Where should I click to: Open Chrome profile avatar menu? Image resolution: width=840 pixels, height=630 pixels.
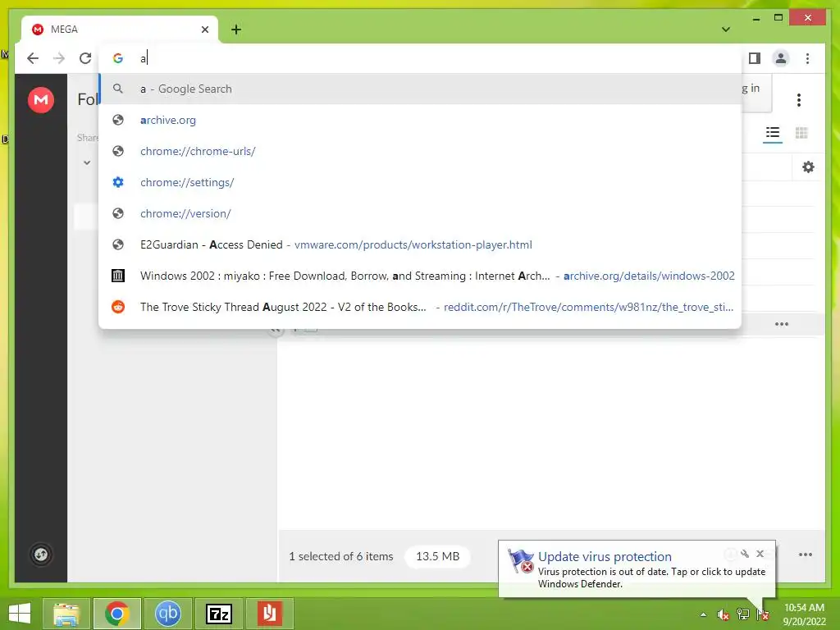click(781, 58)
